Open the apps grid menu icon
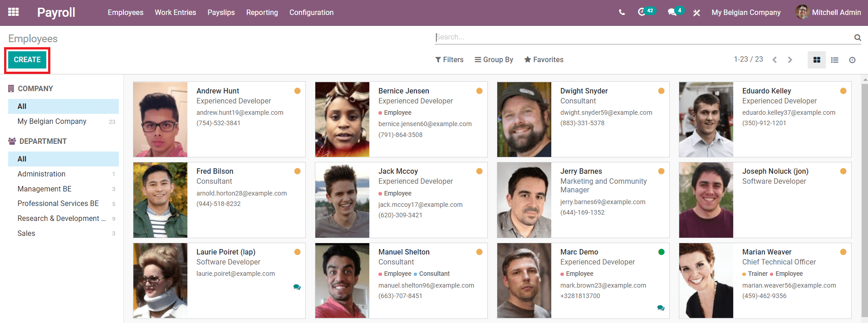This screenshot has height=323, width=868. point(14,12)
